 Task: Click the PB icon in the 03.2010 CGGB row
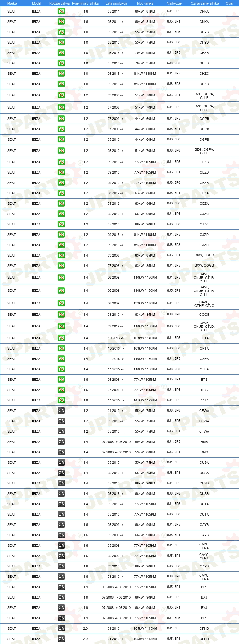[61, 315]
